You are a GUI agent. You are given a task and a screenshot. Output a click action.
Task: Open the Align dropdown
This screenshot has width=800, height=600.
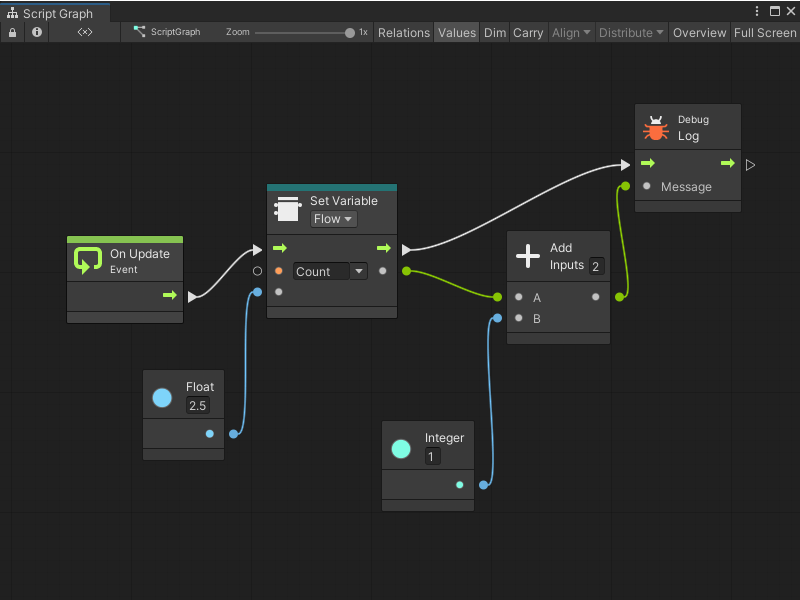(570, 32)
